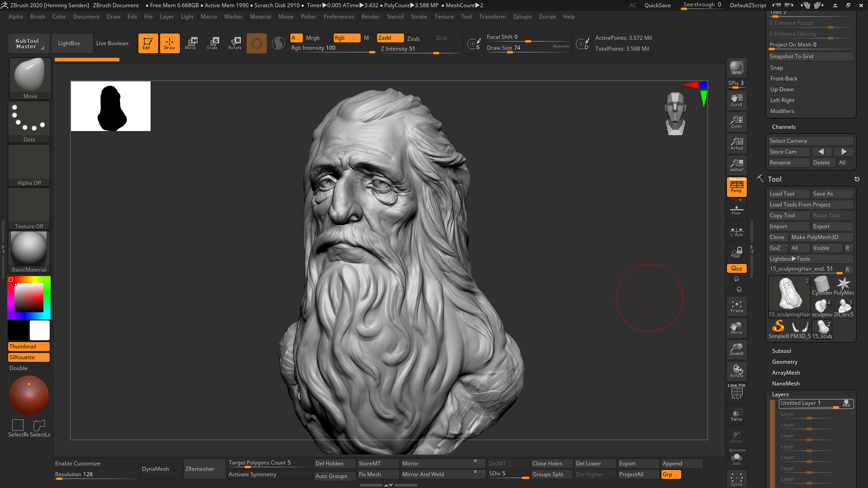Select Untitled Layer 1 row
The width and height of the screenshot is (868, 488).
816,404
